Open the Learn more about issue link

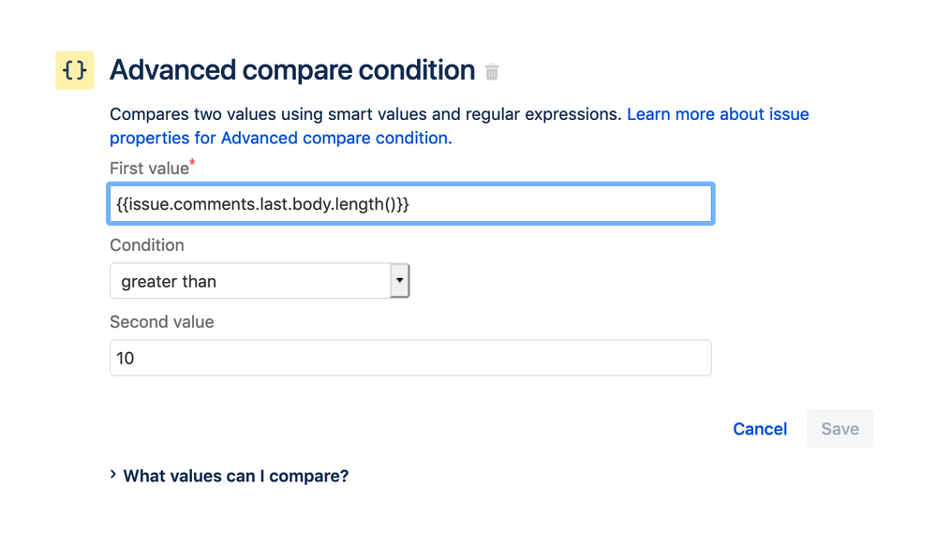click(x=718, y=114)
